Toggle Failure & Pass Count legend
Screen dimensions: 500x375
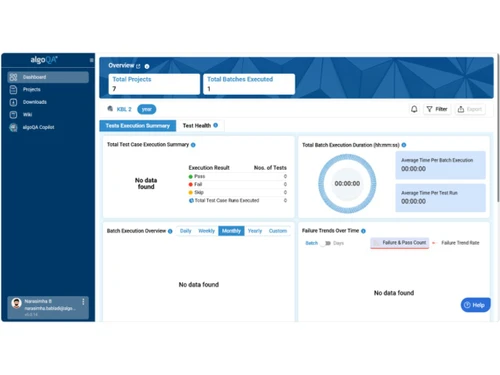click(x=400, y=243)
